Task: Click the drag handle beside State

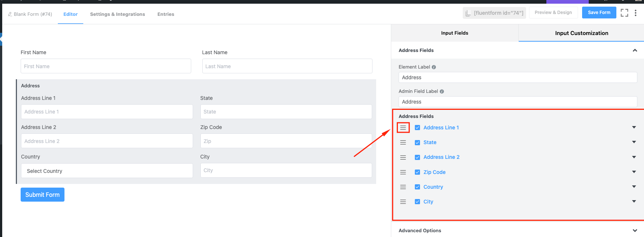Action: pos(403,142)
